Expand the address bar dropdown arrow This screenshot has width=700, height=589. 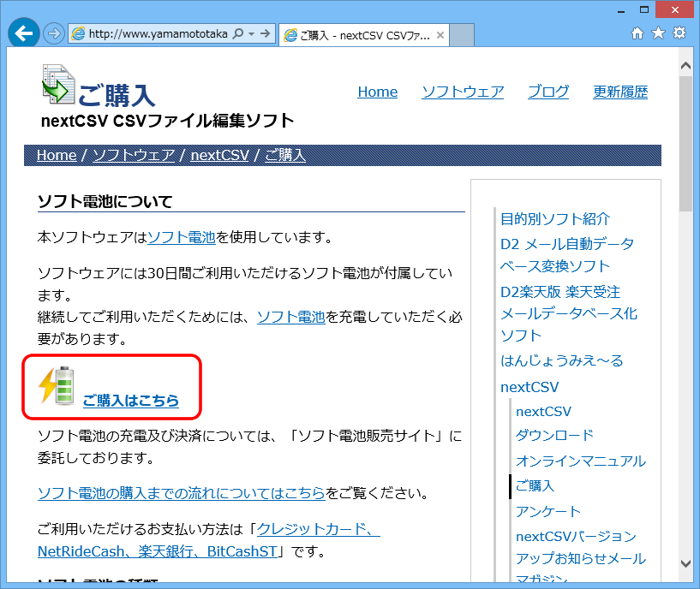pyautogui.click(x=251, y=34)
